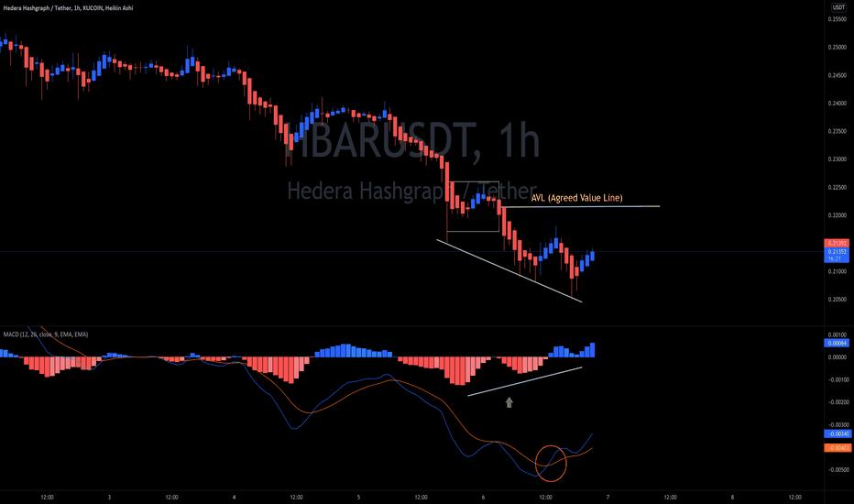This screenshot has width=854, height=504.
Task: Click the 0.23000 price axis value
Action: (838, 159)
